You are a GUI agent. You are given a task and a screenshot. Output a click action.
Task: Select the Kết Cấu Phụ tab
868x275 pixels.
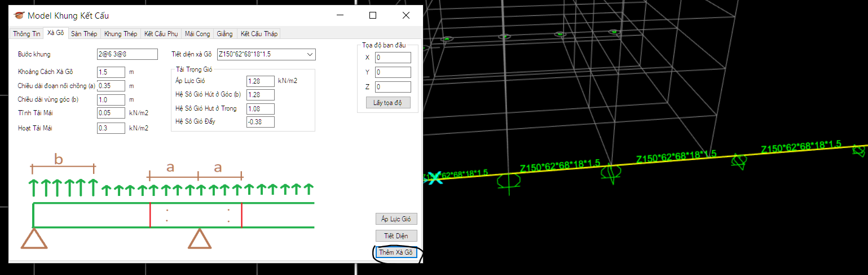click(161, 34)
